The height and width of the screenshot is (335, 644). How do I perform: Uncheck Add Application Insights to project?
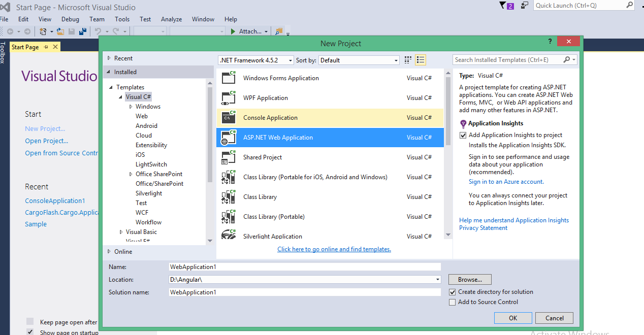tap(463, 135)
